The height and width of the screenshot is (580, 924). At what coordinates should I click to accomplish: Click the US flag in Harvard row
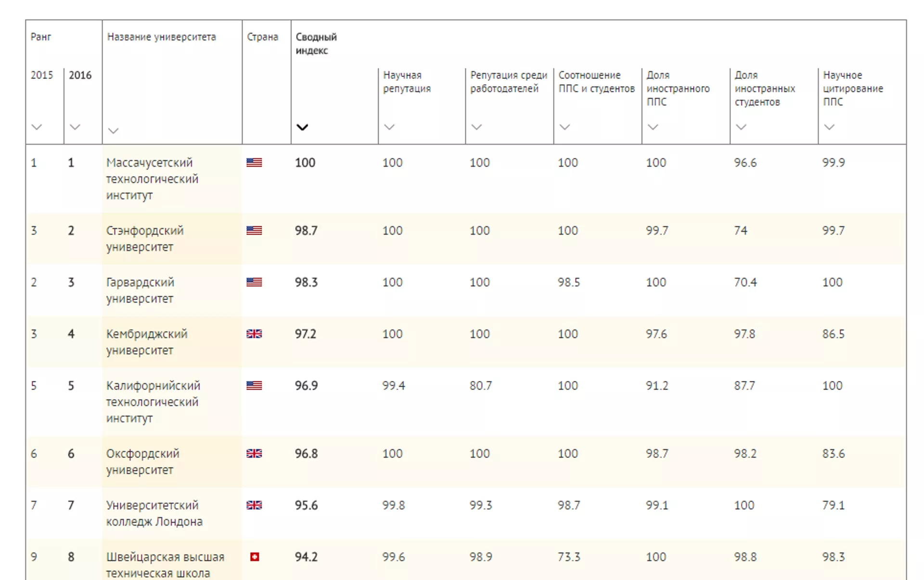[x=254, y=282]
